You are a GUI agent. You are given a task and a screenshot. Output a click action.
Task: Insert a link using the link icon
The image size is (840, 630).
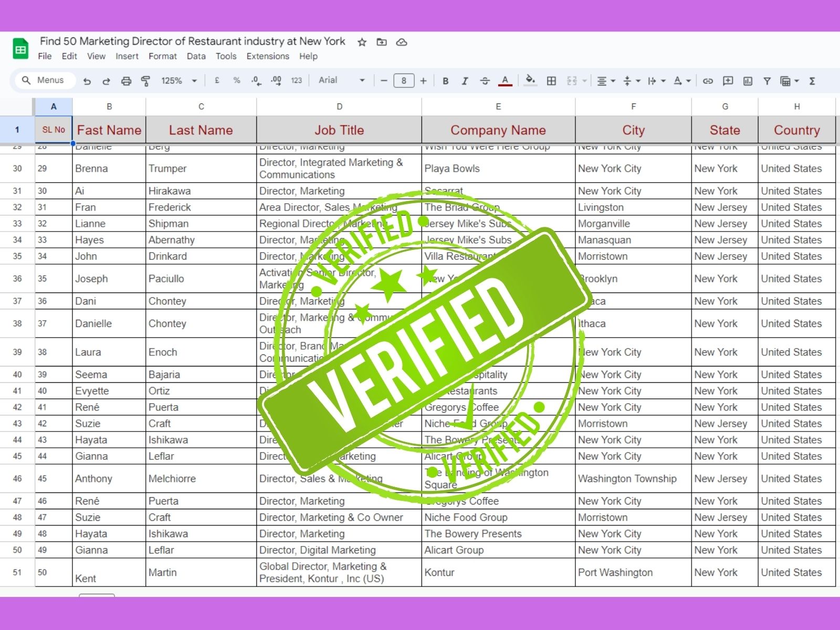708,80
